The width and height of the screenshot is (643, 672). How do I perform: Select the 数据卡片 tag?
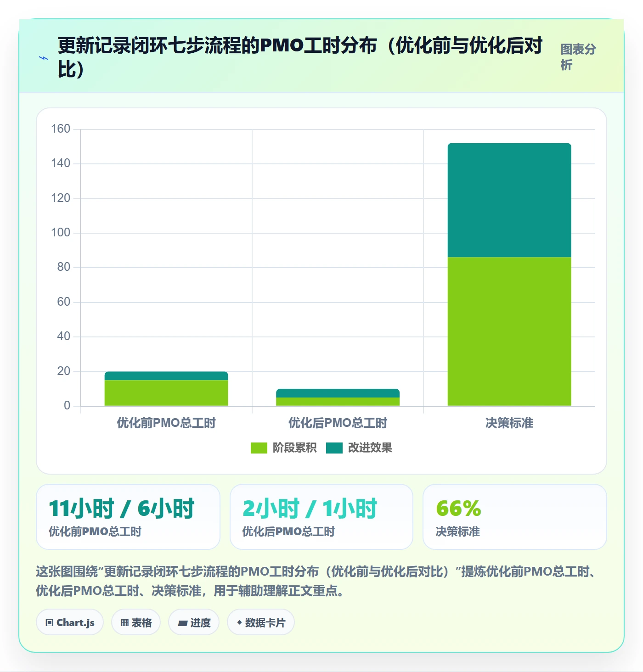click(261, 622)
